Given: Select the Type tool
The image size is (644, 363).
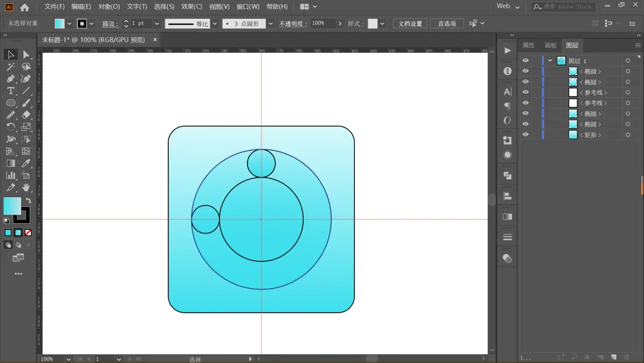Looking at the screenshot, I should pyautogui.click(x=11, y=91).
